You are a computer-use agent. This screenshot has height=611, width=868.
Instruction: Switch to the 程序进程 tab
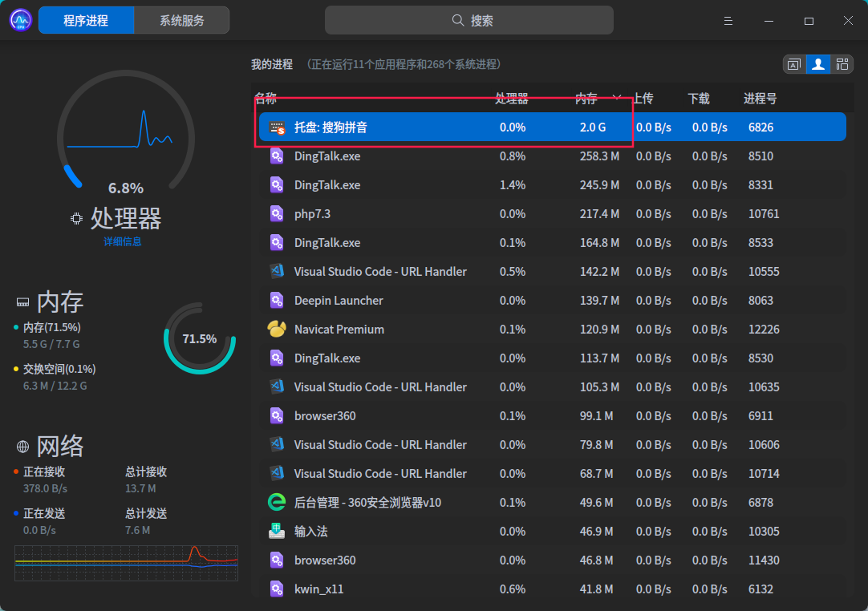click(x=86, y=21)
